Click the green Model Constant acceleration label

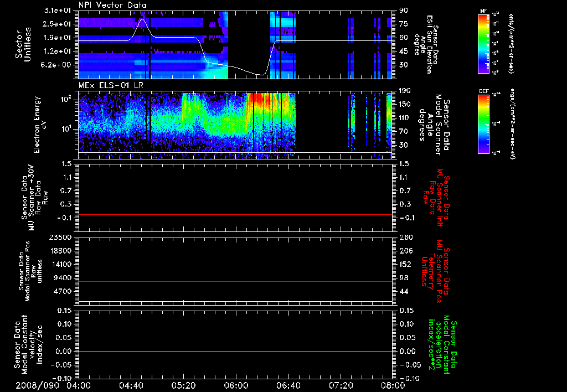click(442, 345)
